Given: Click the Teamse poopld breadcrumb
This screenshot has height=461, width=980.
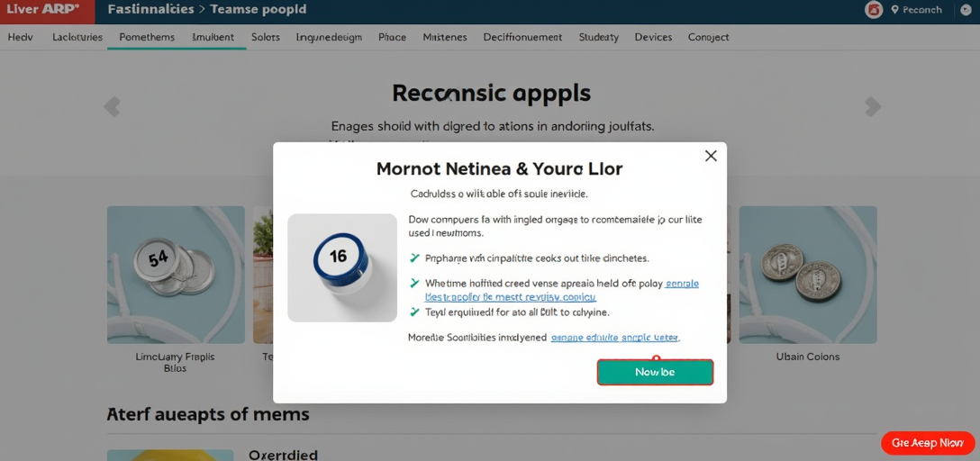Looking at the screenshot, I should 259,10.
